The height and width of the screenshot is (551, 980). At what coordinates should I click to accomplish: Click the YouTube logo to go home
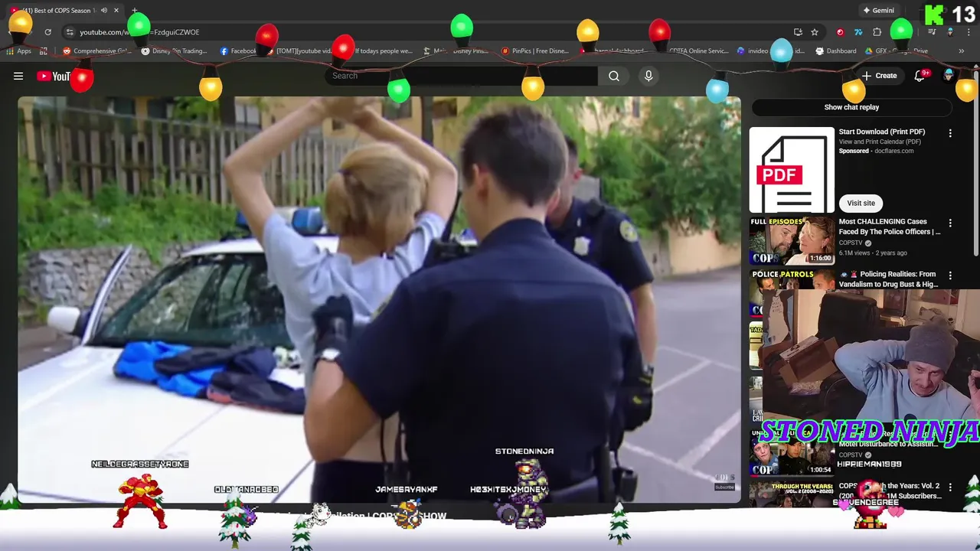pos(54,76)
